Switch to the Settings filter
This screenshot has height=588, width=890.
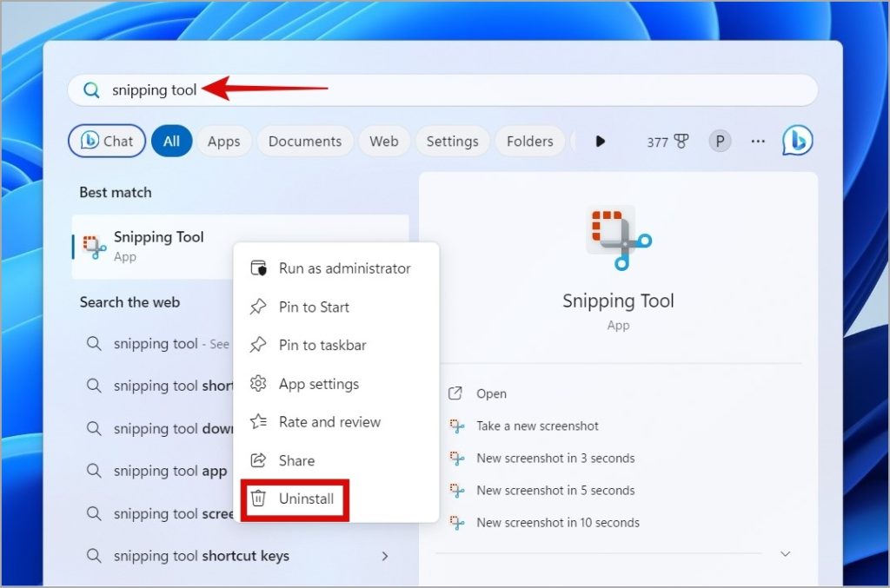(x=452, y=142)
